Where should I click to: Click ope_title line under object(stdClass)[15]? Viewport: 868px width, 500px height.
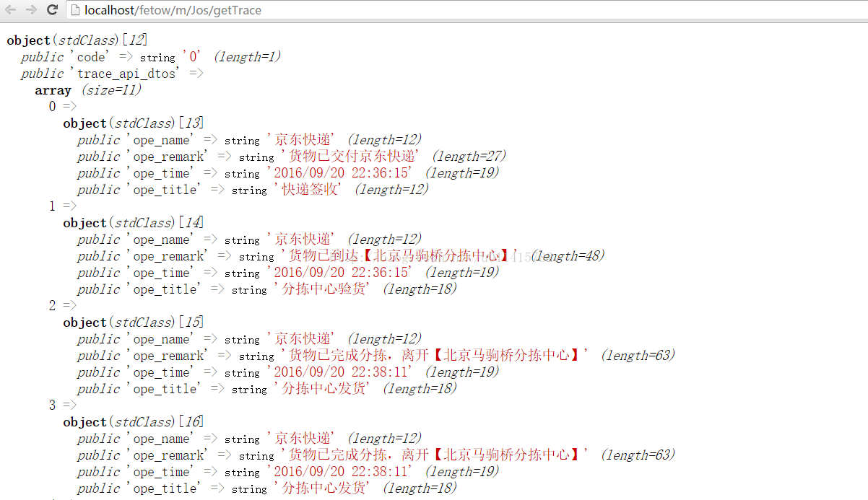point(267,389)
